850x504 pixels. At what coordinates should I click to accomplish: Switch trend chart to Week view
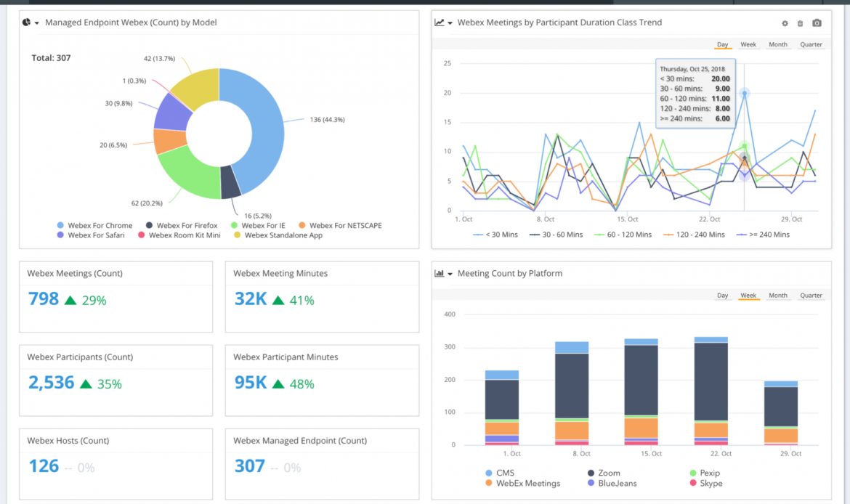pos(748,44)
